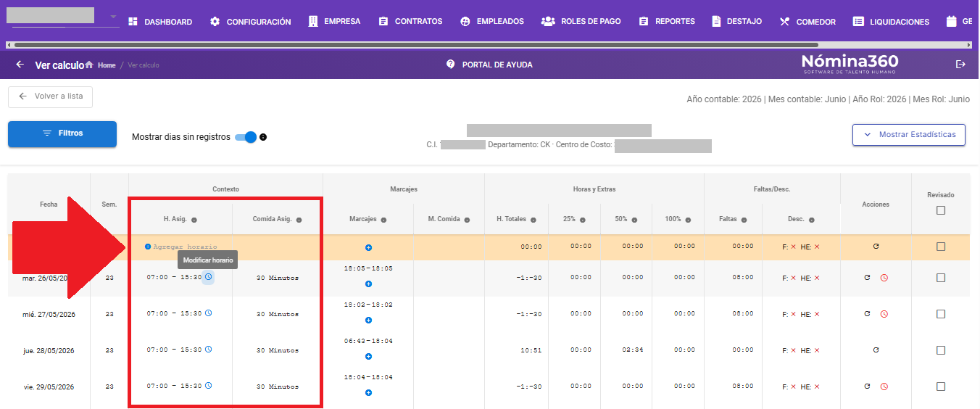980x409 pixels.
Task: Open the Modificar horario clock on mar. 26/05 row
Action: [208, 277]
